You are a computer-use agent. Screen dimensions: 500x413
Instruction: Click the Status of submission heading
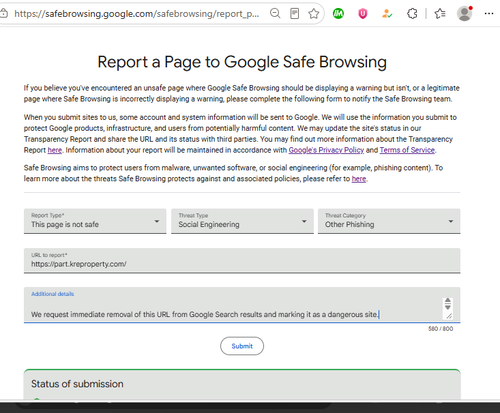tap(77, 384)
